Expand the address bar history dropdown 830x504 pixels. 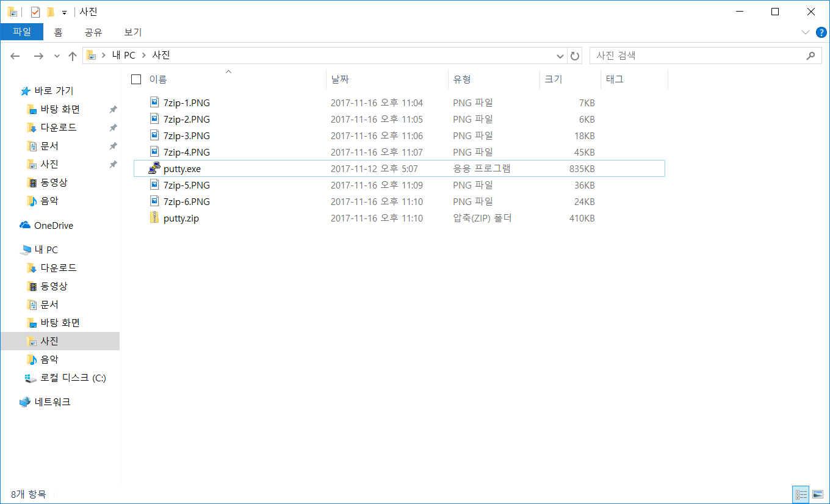pyautogui.click(x=560, y=56)
